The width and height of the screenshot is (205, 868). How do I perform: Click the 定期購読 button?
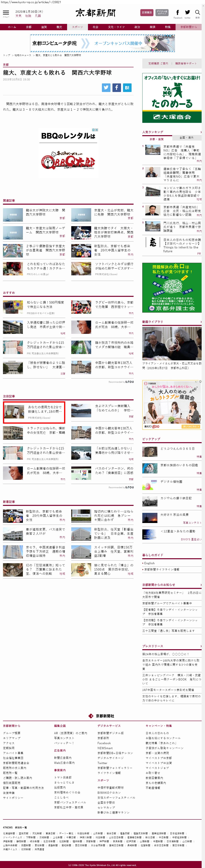click(147, 13)
